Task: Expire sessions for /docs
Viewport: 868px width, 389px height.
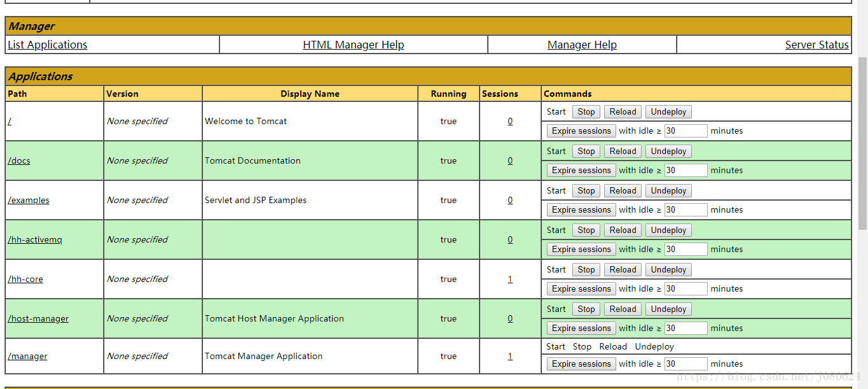Action: (x=581, y=171)
